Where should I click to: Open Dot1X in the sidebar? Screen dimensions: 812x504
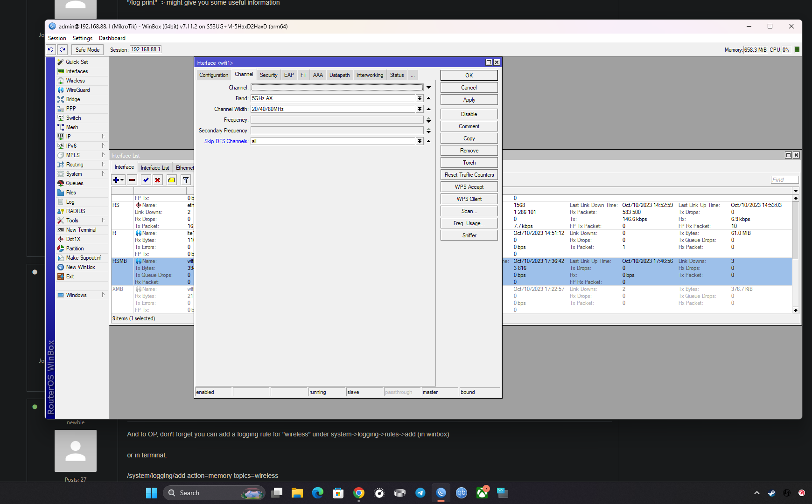click(x=73, y=239)
